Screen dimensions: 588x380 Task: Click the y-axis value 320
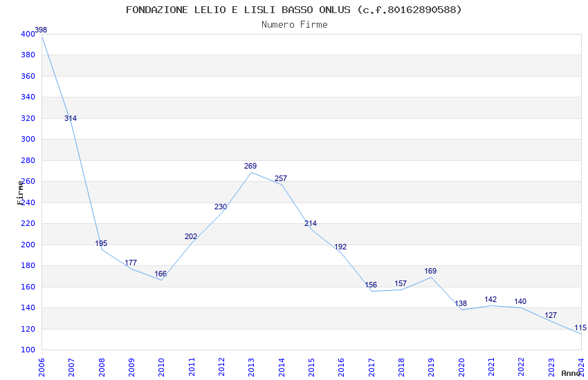coord(28,118)
